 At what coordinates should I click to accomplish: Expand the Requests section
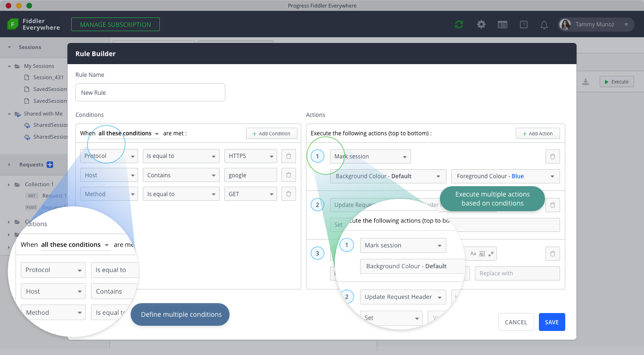coord(9,165)
